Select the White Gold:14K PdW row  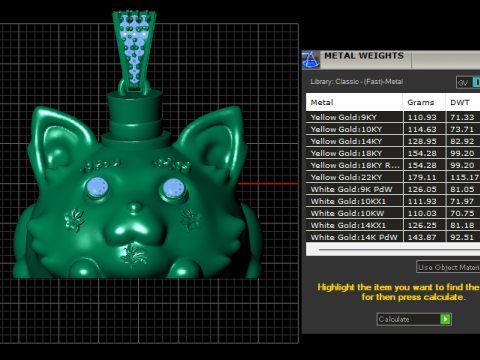[393, 237]
